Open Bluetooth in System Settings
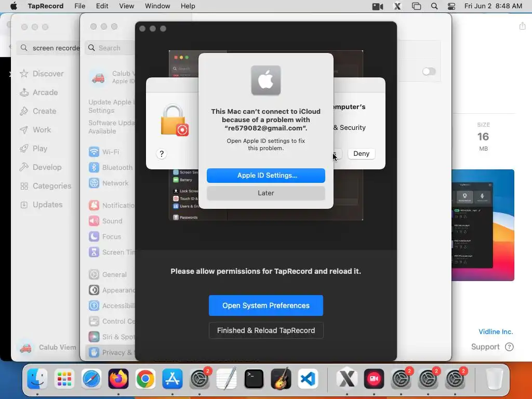532x399 pixels. point(111,167)
